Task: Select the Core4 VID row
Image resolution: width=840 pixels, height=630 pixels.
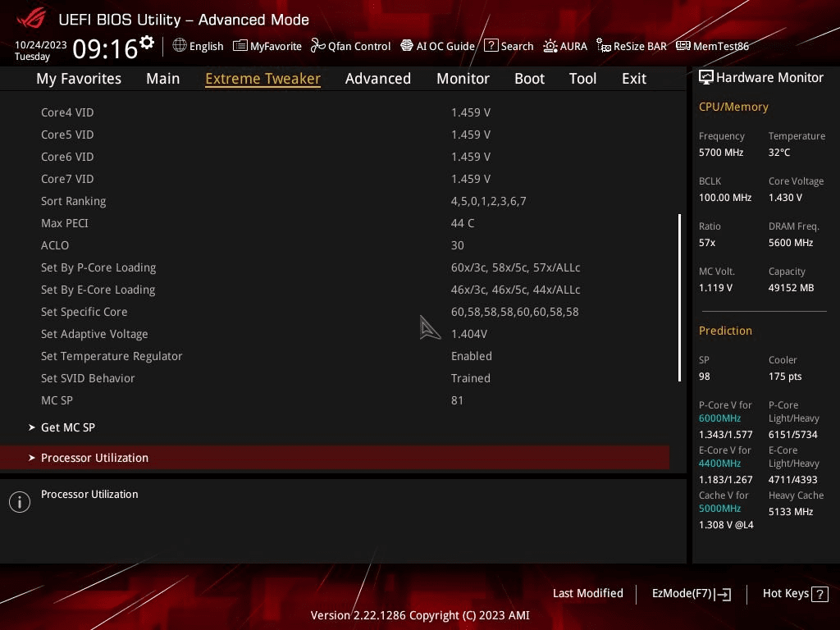Action: [x=335, y=112]
